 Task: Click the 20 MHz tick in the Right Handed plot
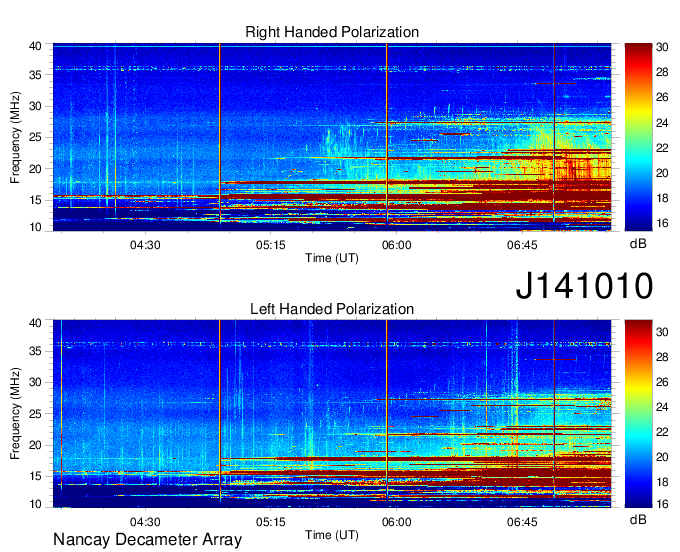click(x=35, y=169)
